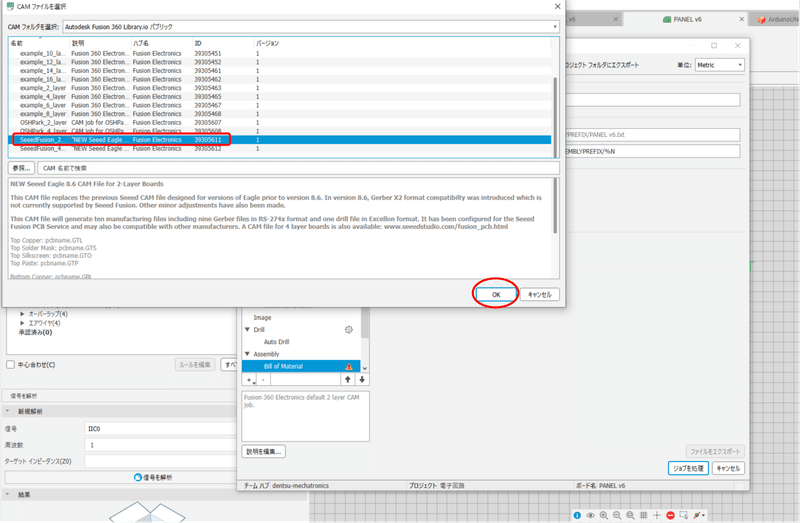Click OK in the CAM file dialog
Screen dimensions: 800x523
[x=496, y=294]
